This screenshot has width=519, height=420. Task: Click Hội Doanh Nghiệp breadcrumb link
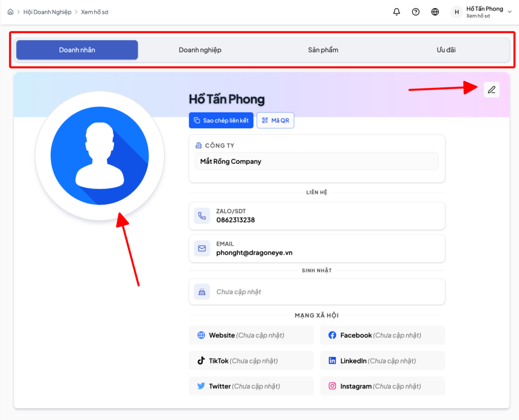(x=47, y=12)
